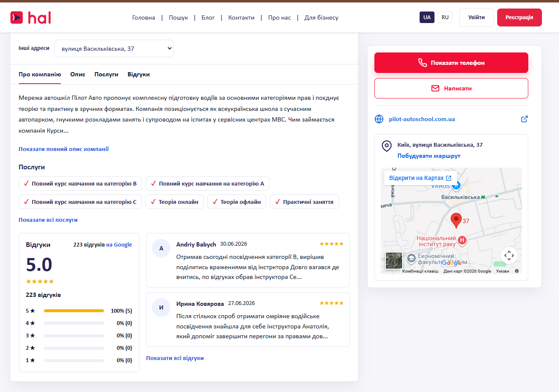
Task: Click the Увійти button
Action: (476, 17)
